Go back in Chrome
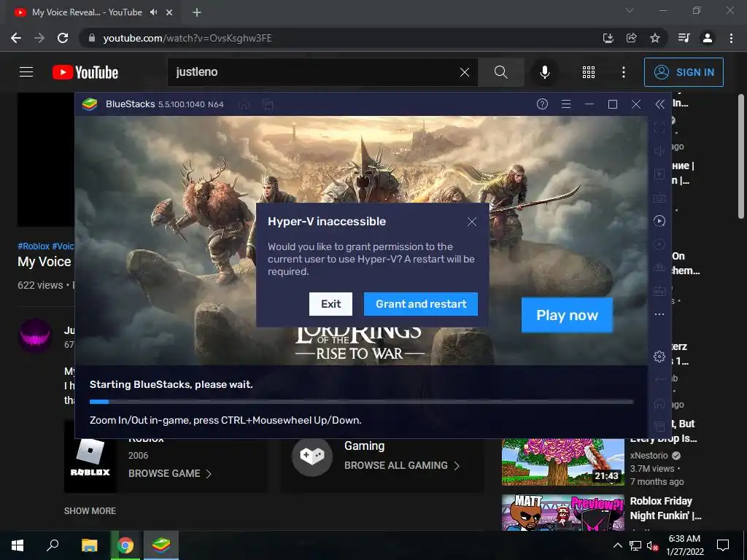The width and height of the screenshot is (747, 560). click(16, 38)
